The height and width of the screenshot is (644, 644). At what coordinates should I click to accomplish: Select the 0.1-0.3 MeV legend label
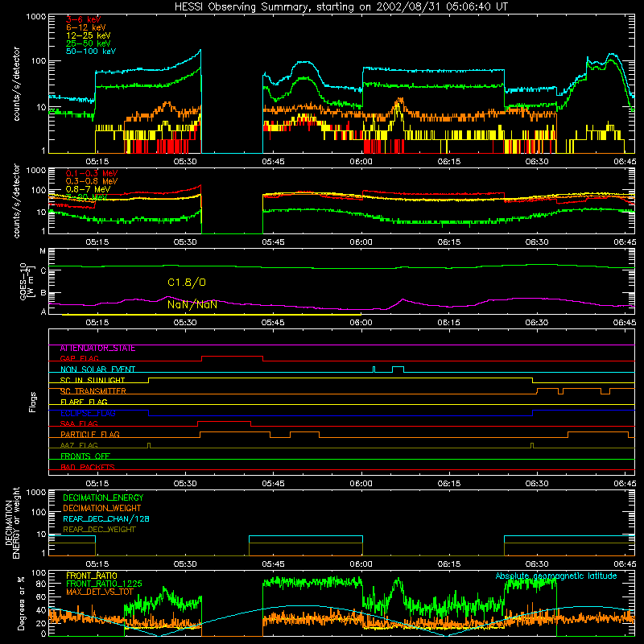[92, 173]
